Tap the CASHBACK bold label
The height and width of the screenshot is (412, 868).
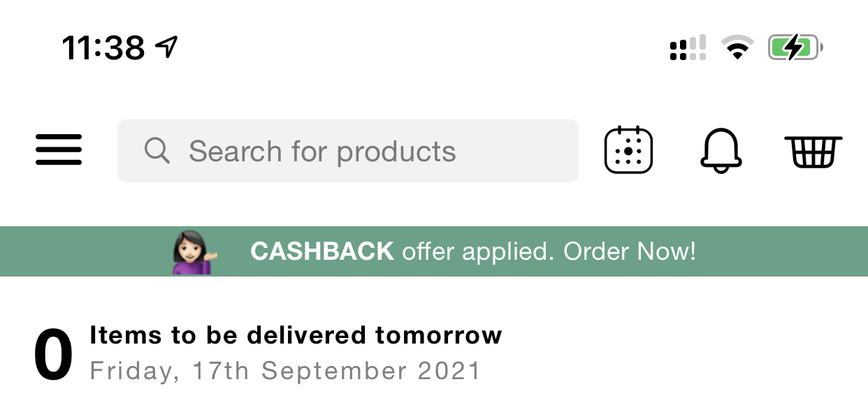click(322, 251)
